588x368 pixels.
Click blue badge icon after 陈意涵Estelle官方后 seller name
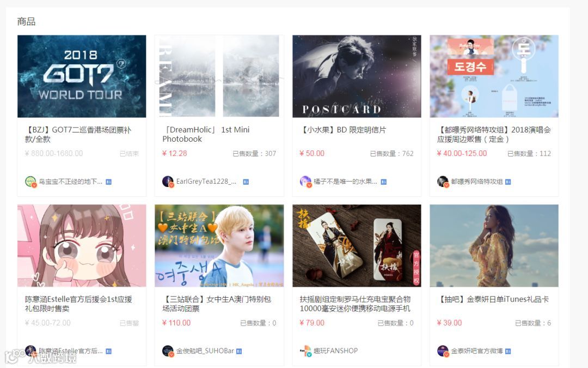tap(108, 351)
